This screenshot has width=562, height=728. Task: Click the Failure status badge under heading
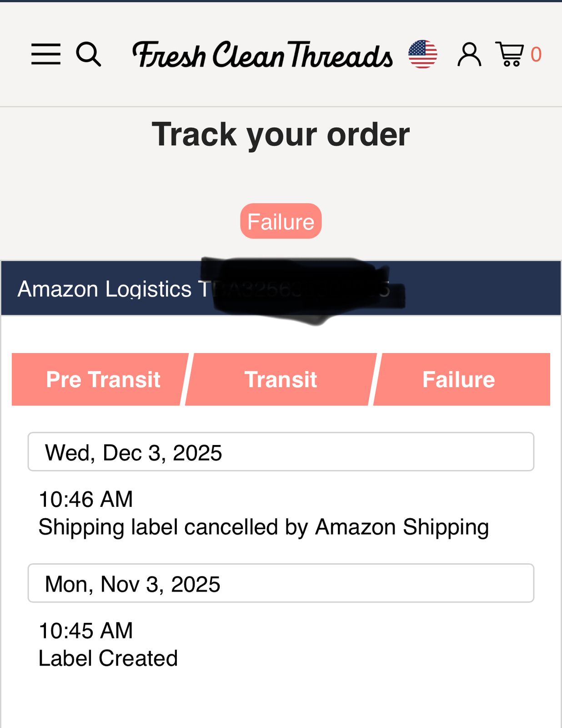pos(281,221)
